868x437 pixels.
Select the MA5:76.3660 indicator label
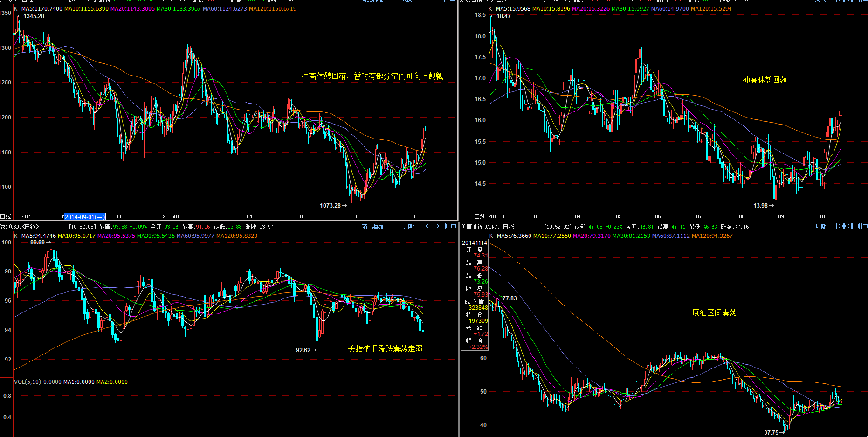pos(514,236)
